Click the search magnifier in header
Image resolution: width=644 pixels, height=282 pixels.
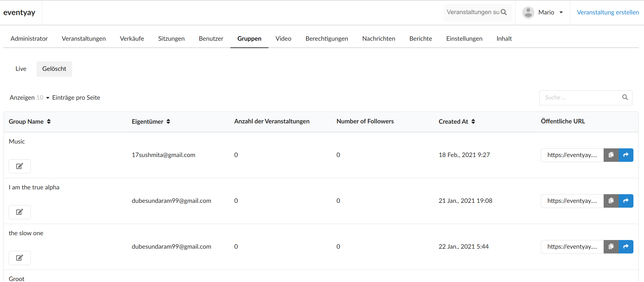pyautogui.click(x=504, y=12)
